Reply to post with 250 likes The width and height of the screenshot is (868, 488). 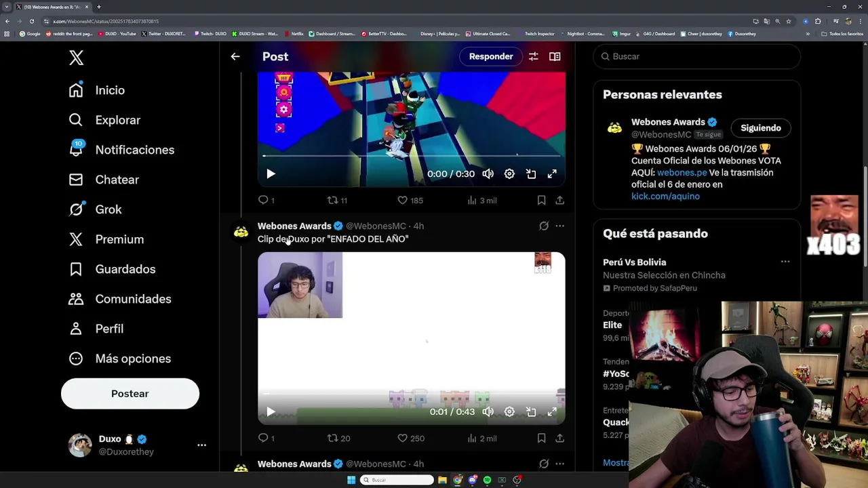click(x=266, y=439)
